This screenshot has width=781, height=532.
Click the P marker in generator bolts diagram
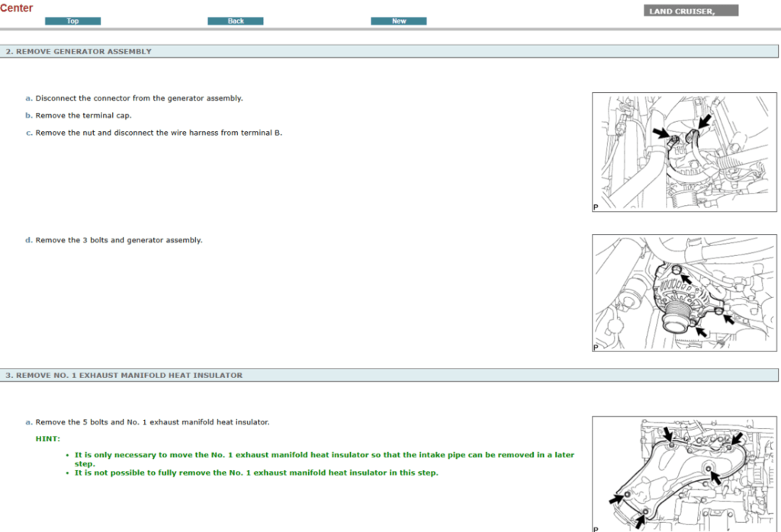596,348
